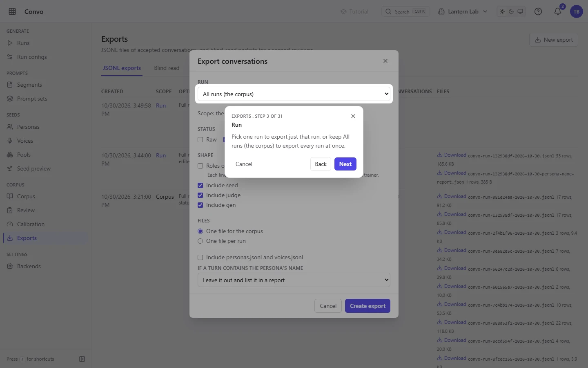The height and width of the screenshot is (368, 588).
Task: Switch to JSONL exports tab
Action: pyautogui.click(x=122, y=68)
